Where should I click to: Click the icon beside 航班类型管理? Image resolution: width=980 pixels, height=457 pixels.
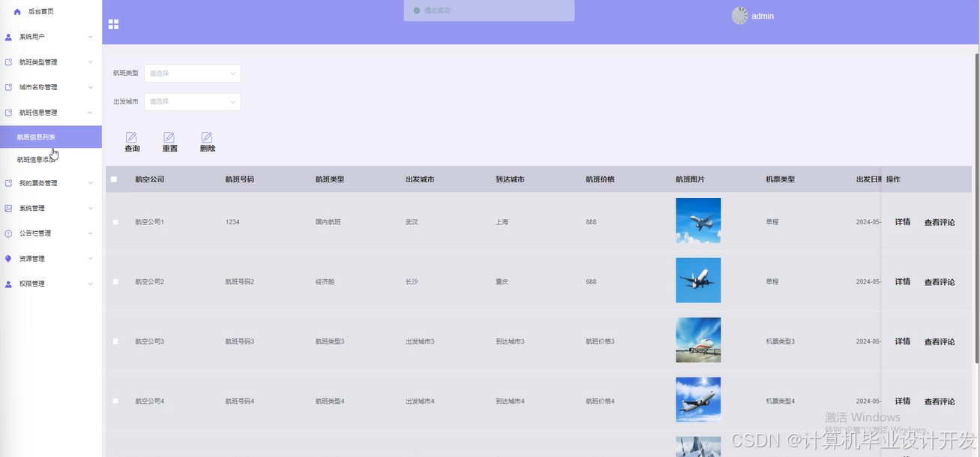pos(8,62)
